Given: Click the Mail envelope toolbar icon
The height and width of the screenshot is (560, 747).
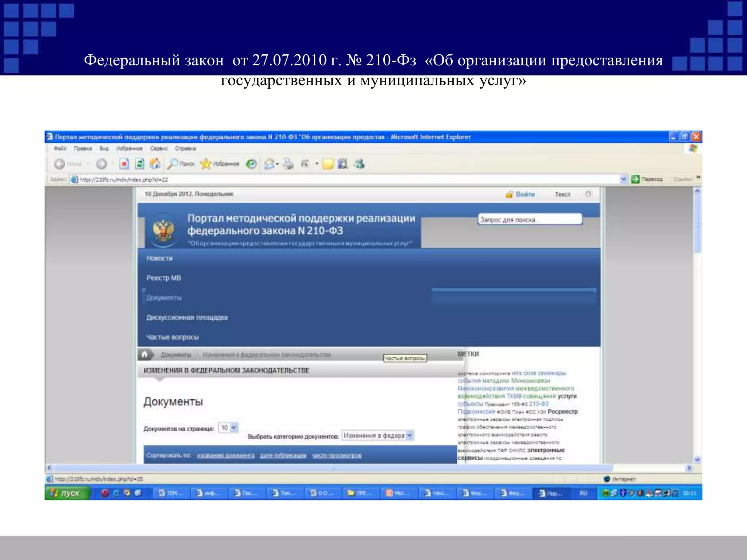Looking at the screenshot, I should (x=270, y=164).
